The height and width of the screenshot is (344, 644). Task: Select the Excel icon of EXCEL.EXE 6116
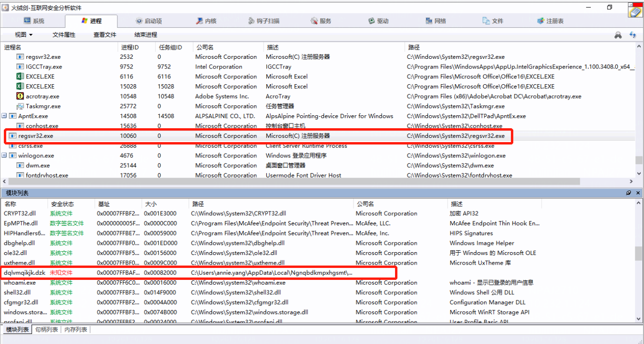[20, 77]
